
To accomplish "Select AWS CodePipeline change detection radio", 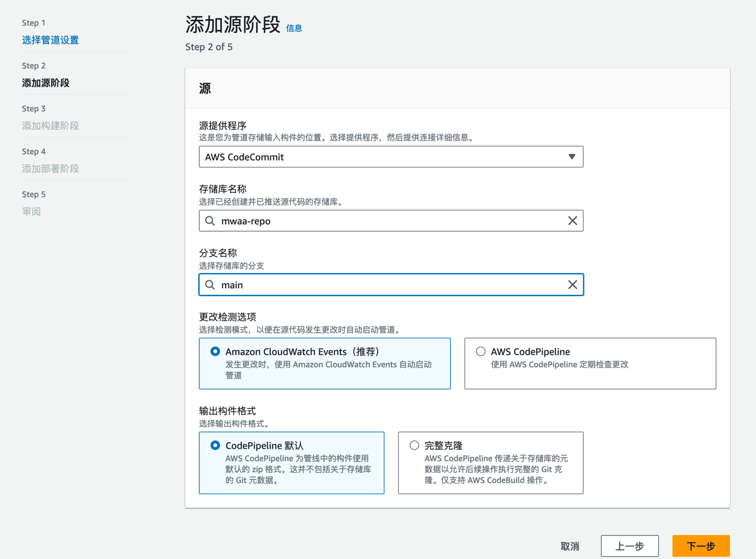I will pos(481,351).
